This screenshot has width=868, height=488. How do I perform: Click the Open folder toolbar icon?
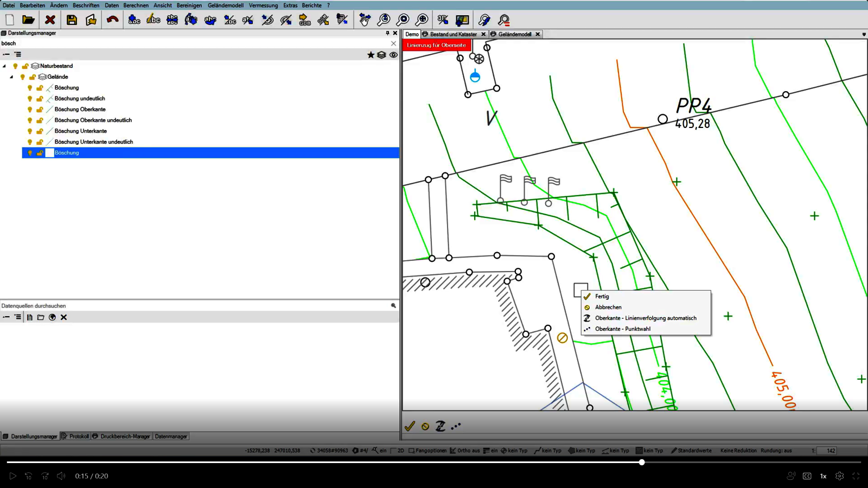point(28,20)
